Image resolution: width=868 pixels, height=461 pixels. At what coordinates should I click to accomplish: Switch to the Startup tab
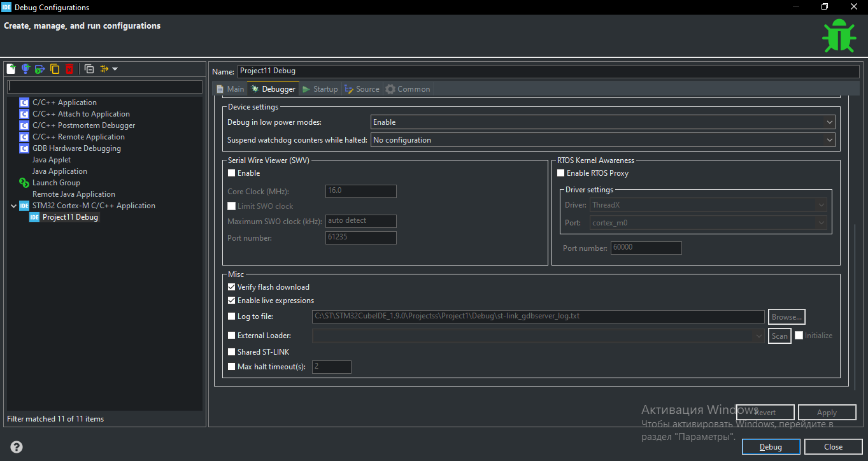320,89
